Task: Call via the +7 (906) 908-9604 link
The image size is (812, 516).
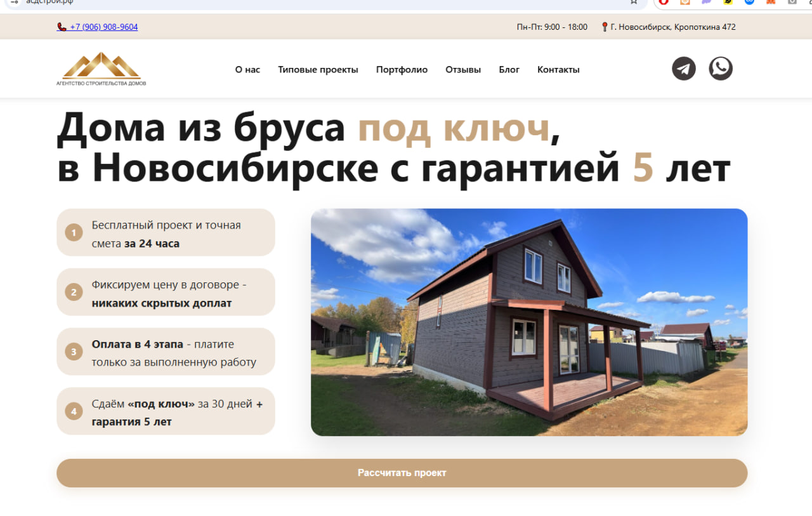Action: click(103, 27)
